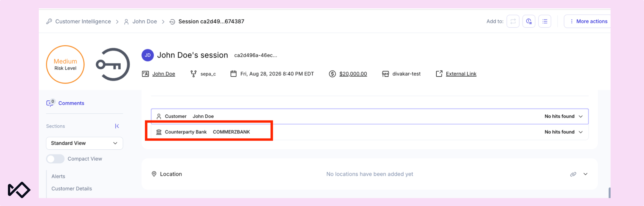
Task: Click the link icon in Location section
Action: [x=573, y=174]
